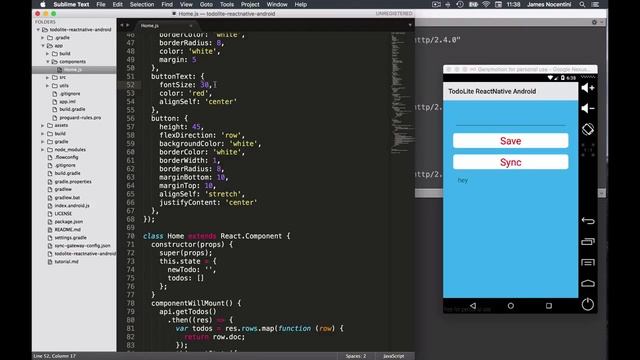Open README.md in the sidebar
640x360 pixels.
pos(67,230)
